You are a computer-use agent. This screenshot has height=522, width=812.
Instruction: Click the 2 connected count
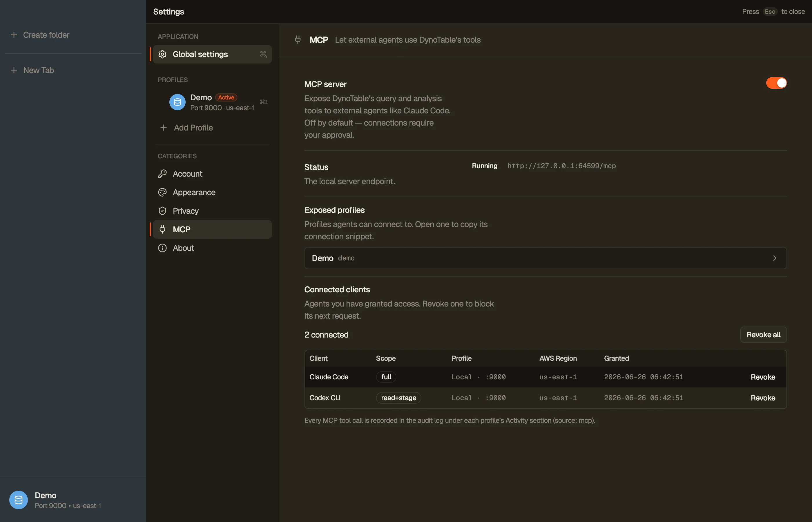[326, 335]
